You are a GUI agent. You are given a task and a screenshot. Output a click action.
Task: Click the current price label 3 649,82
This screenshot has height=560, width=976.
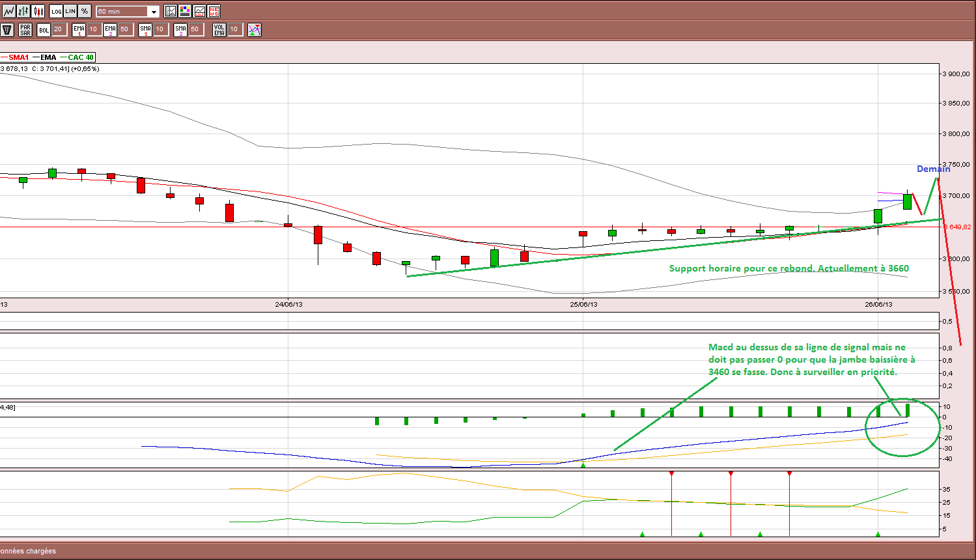[x=956, y=227]
